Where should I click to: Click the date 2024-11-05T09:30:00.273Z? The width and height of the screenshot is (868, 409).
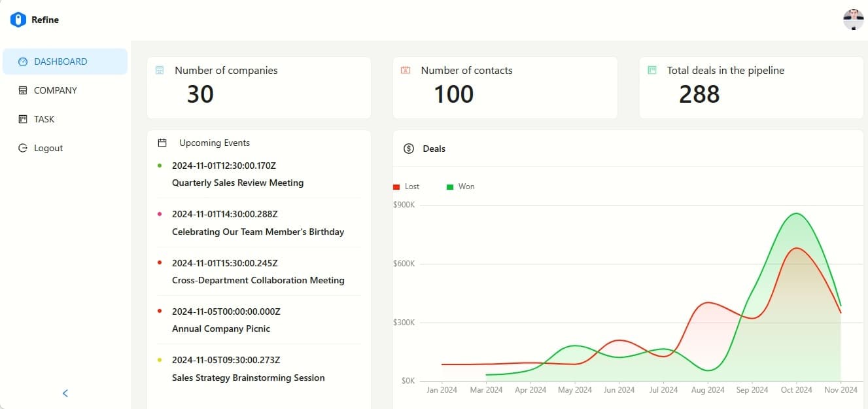[x=226, y=360]
